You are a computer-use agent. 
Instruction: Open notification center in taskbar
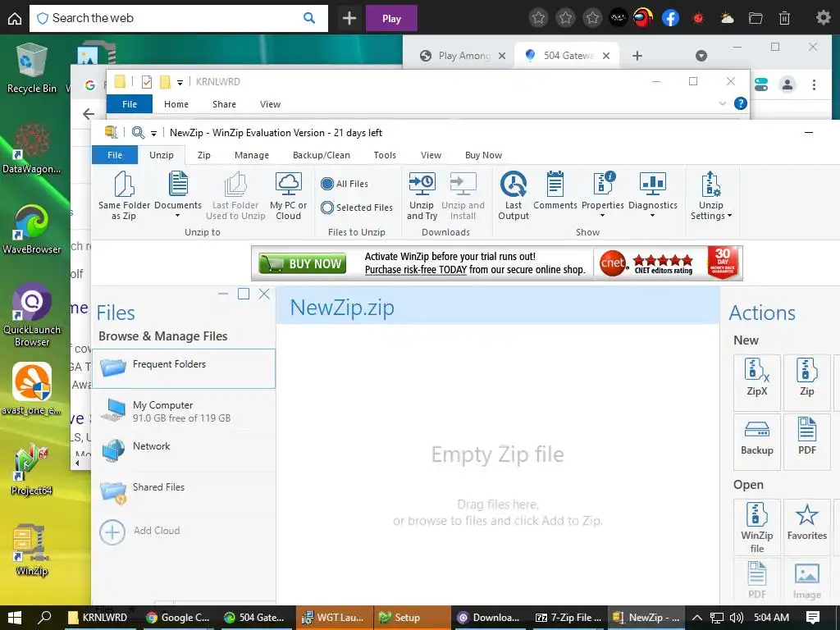pos(812,618)
